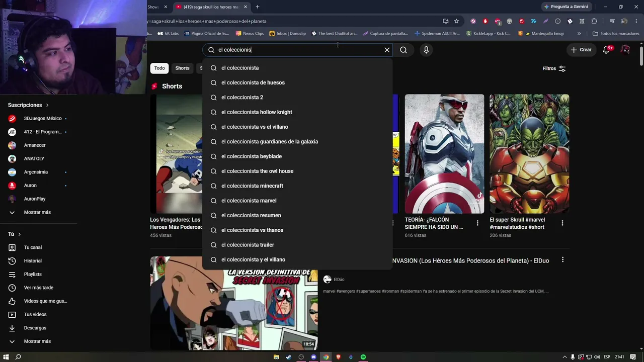Open Playlists in the sidebar
Image resolution: width=644 pixels, height=362 pixels.
click(x=33, y=274)
